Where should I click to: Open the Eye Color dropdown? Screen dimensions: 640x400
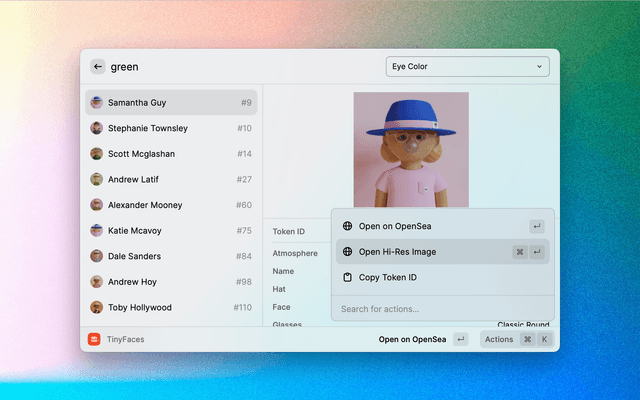[467, 67]
